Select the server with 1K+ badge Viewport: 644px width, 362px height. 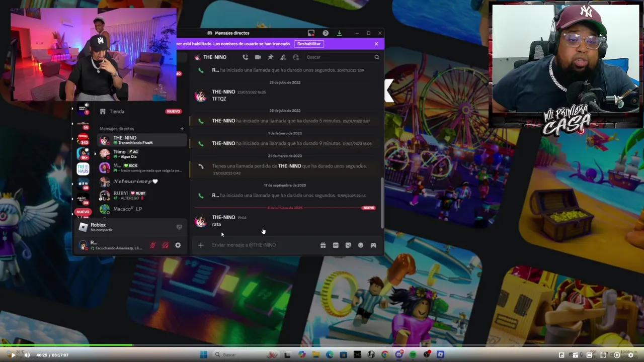click(83, 154)
